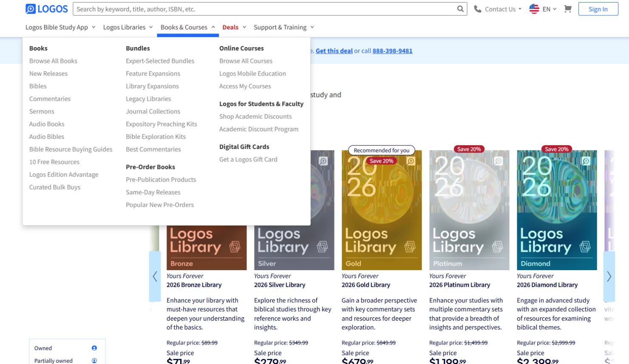The width and height of the screenshot is (629, 364).
Task: Toggle the Partially owned filter
Action: tap(53, 360)
